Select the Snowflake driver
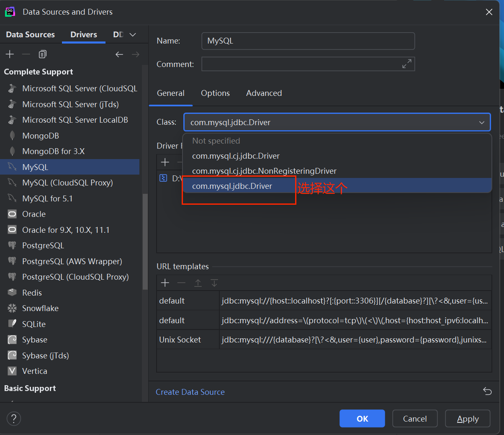 69,308
